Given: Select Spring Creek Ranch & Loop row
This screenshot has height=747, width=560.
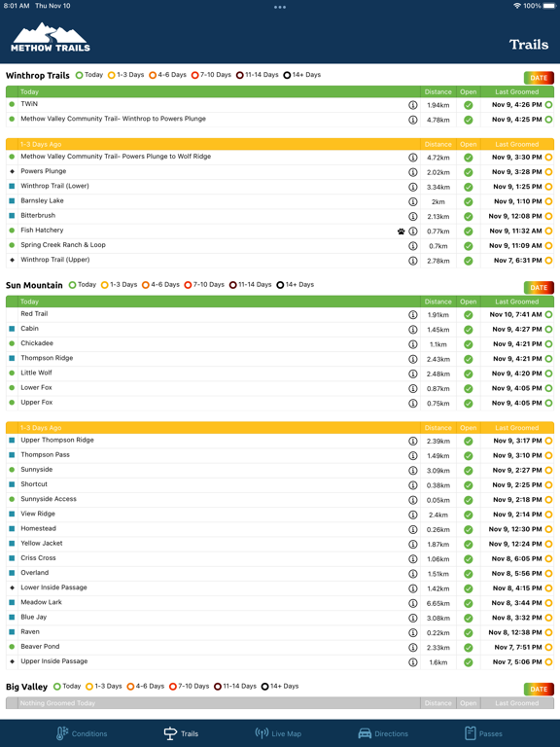Looking at the screenshot, I should click(x=280, y=246).
